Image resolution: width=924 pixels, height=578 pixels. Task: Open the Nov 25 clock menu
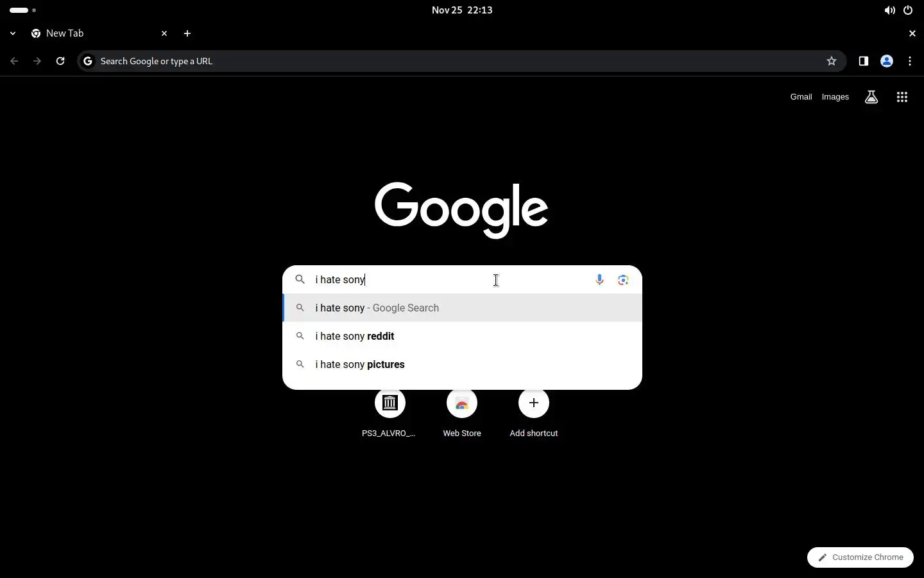[x=462, y=10]
